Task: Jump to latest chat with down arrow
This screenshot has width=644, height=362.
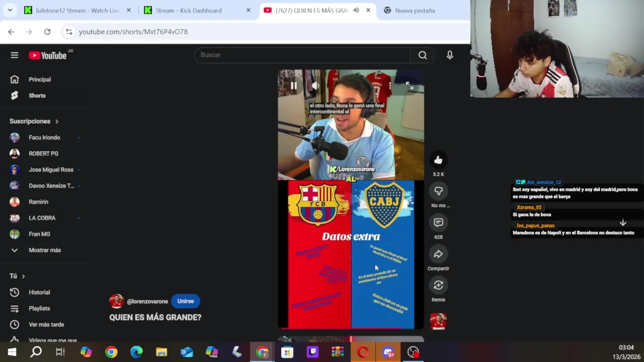Action: [x=623, y=223]
